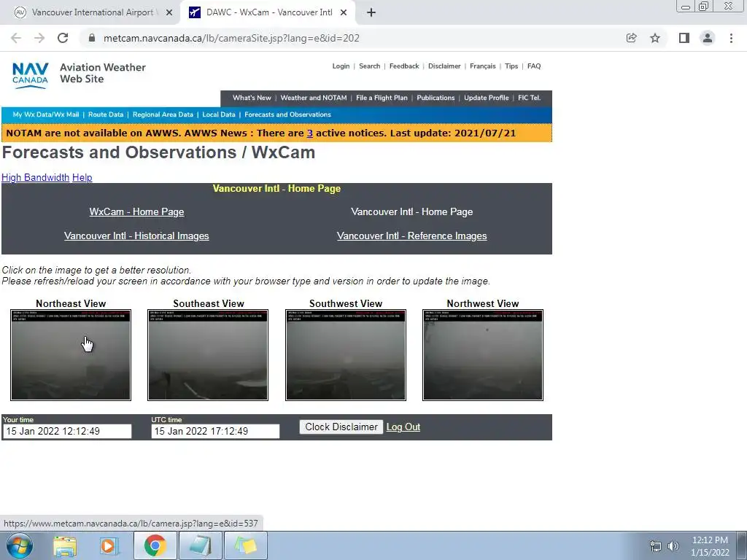Image resolution: width=747 pixels, height=560 pixels.
Task: Open the Chrome three-dot menu
Action: pos(731,38)
